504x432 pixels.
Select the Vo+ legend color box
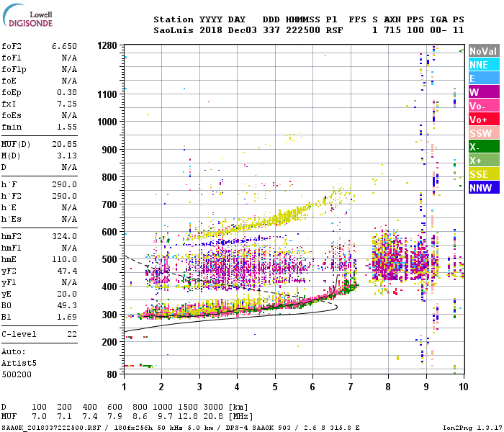coord(484,120)
